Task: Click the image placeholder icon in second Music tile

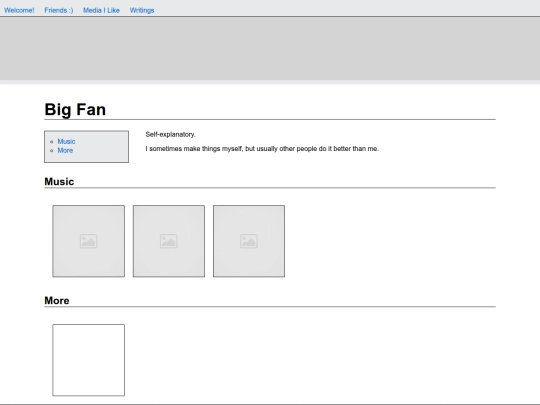Action: pyautogui.click(x=169, y=241)
